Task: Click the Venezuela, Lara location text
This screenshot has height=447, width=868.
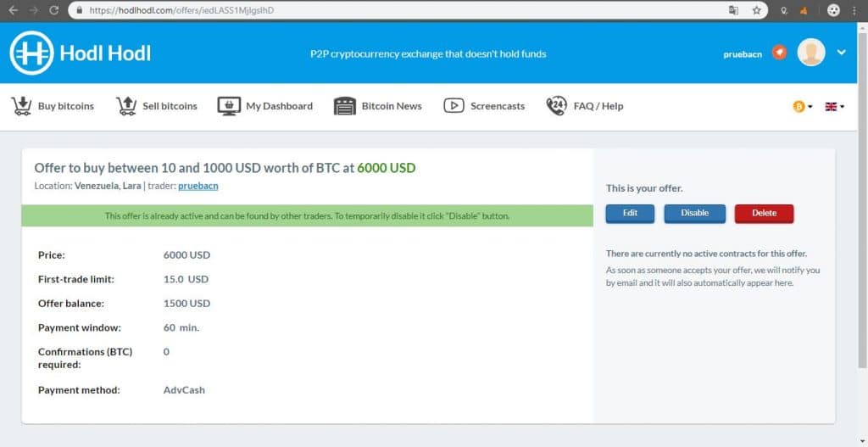Action: 108,186
